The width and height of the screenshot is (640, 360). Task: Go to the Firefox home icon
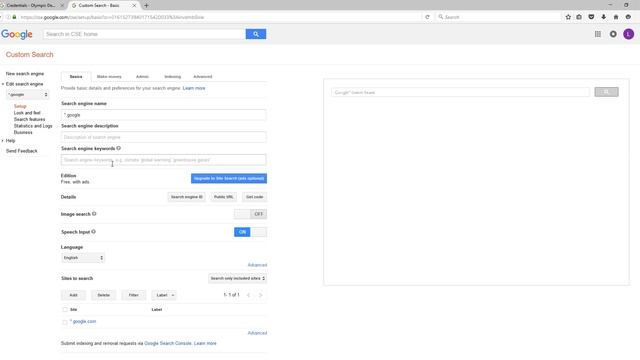[x=616, y=17]
